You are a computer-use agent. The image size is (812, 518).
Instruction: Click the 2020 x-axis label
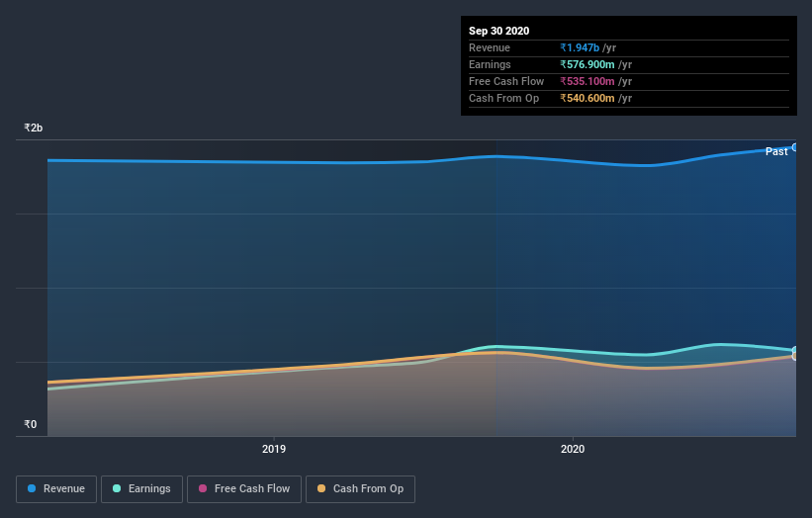click(573, 449)
